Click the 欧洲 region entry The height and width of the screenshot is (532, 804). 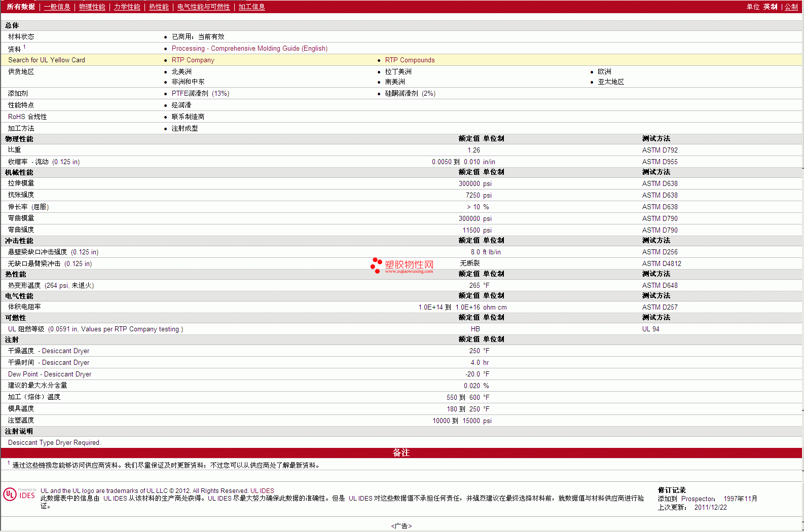[x=604, y=71]
